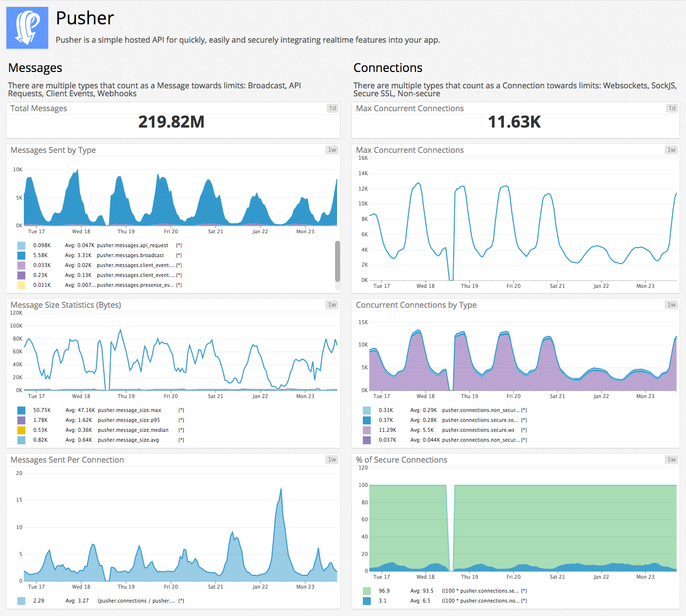Click the 3.1 non-secure percentage legend swatch
Viewport: 686px width, 616px height.
pyautogui.click(x=367, y=601)
